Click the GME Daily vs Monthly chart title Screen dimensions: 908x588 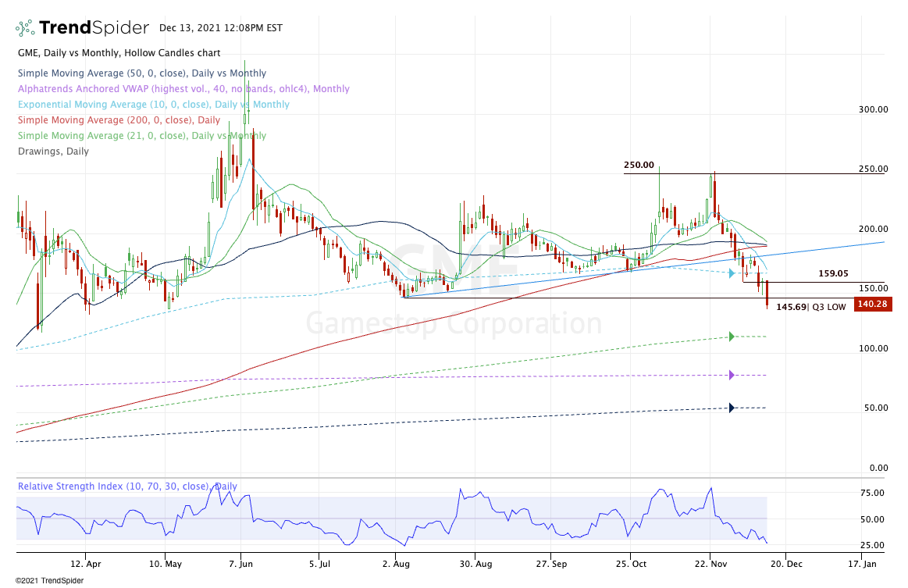click(x=119, y=53)
